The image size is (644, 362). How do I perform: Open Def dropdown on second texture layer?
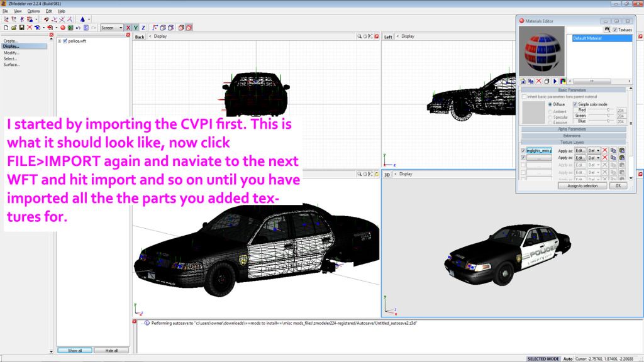(x=594, y=158)
